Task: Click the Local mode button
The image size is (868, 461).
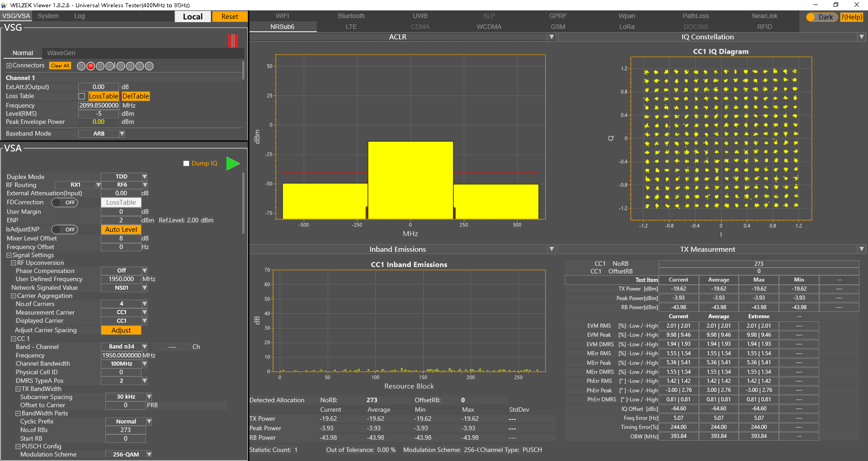Action: coord(193,17)
